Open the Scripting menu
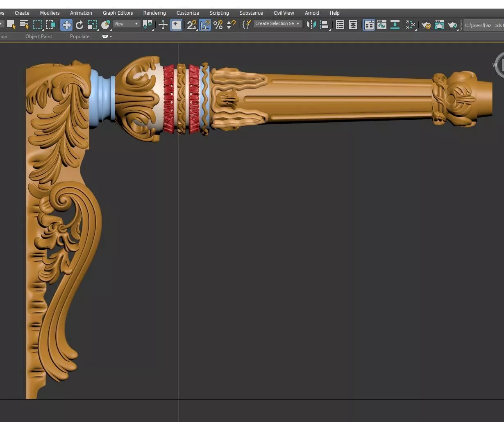The height and width of the screenshot is (422, 504). 219,13
